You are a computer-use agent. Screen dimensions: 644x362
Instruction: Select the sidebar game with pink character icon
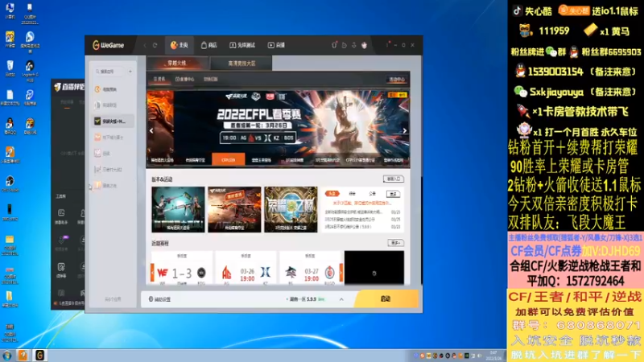click(113, 153)
